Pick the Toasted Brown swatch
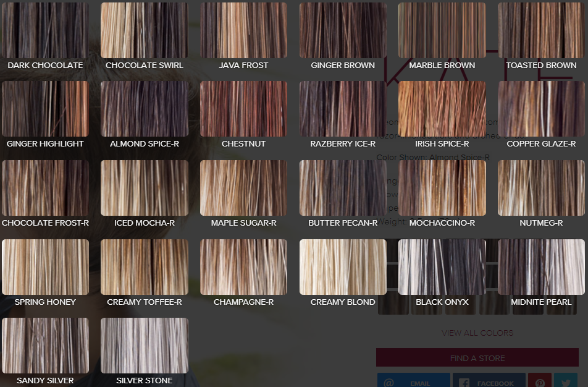 [541, 30]
